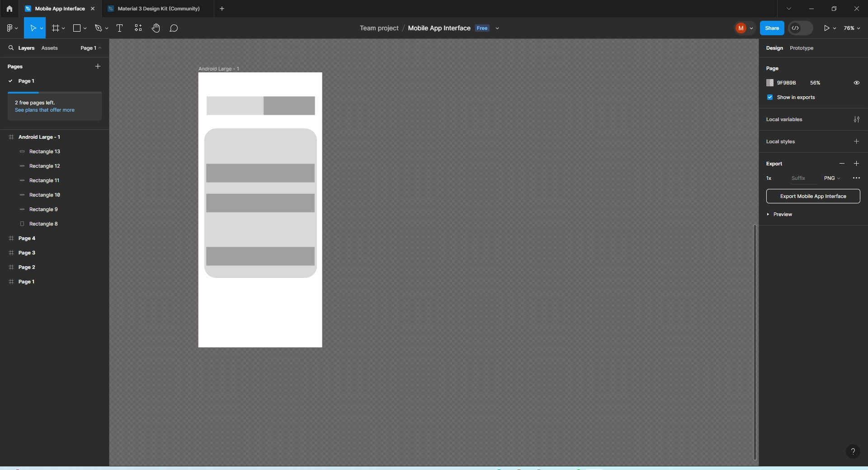Switch to the Assets tab
The height and width of the screenshot is (470, 868).
point(49,48)
